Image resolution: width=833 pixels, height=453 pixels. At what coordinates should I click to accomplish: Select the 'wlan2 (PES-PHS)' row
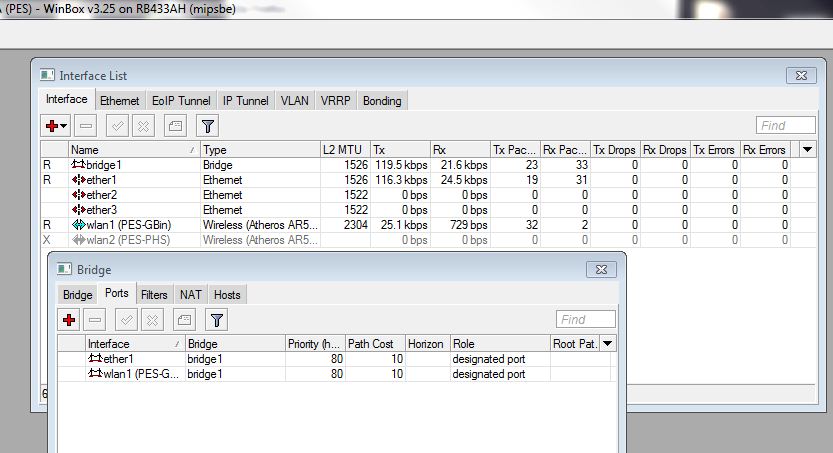point(428,240)
